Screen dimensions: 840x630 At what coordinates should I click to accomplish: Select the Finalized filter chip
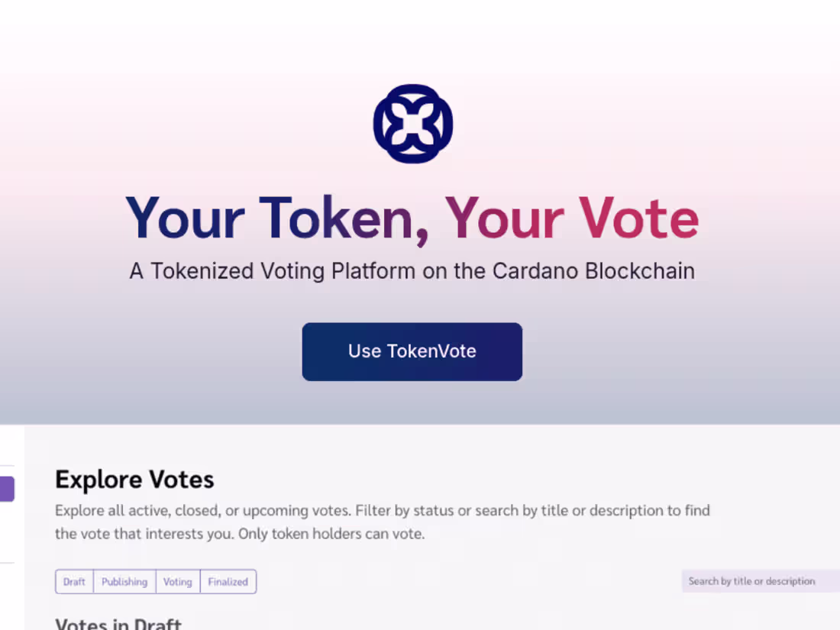coord(228,581)
